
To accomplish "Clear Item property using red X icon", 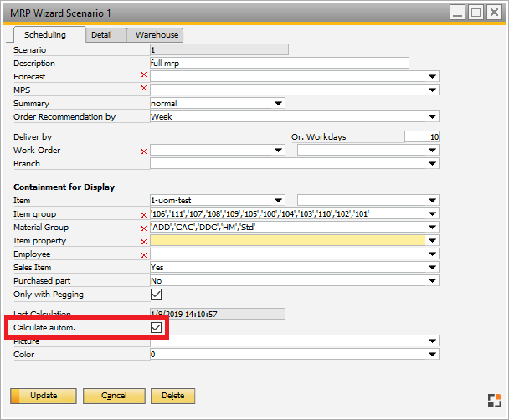I will coord(144,241).
